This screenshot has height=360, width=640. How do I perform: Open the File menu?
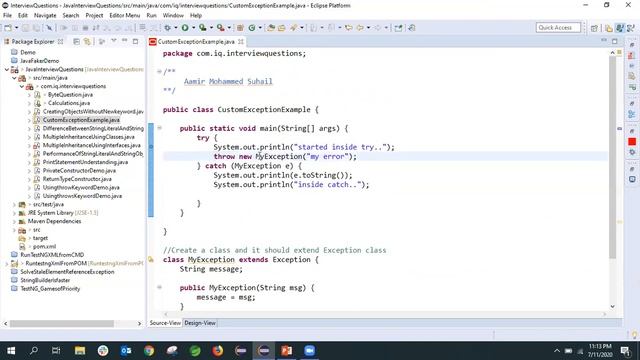(x=7, y=16)
